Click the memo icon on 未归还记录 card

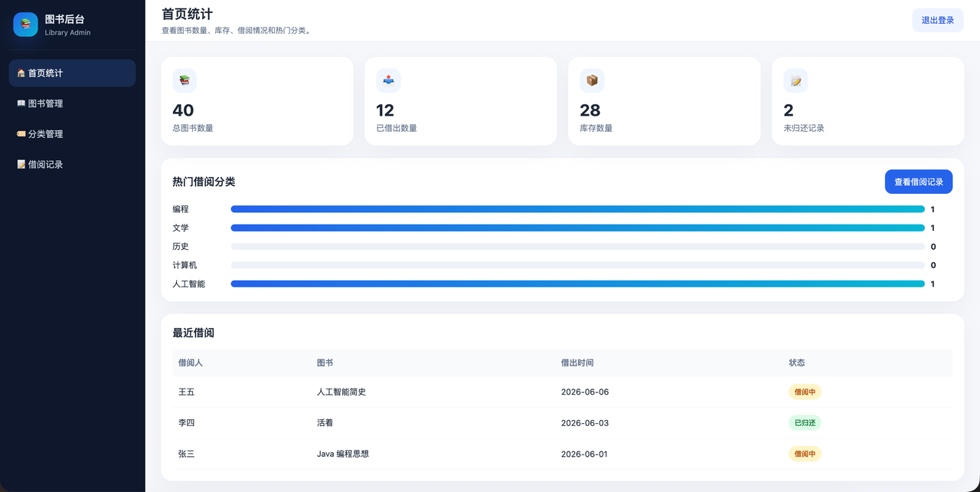[x=795, y=80]
